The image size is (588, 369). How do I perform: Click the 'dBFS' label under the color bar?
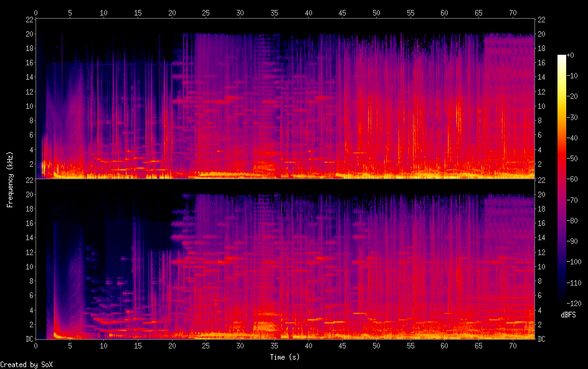pyautogui.click(x=568, y=315)
